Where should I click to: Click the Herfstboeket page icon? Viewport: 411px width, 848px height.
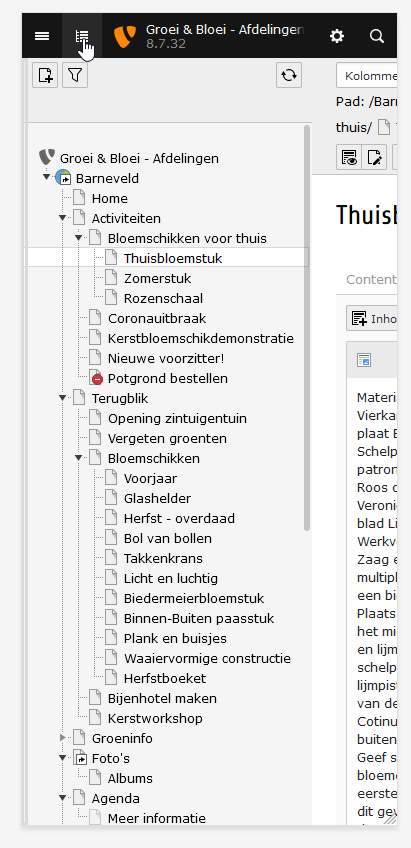pos(111,678)
